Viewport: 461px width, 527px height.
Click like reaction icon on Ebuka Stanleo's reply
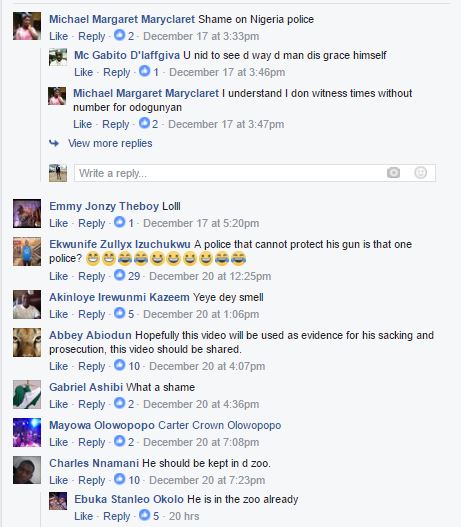pos(144,515)
